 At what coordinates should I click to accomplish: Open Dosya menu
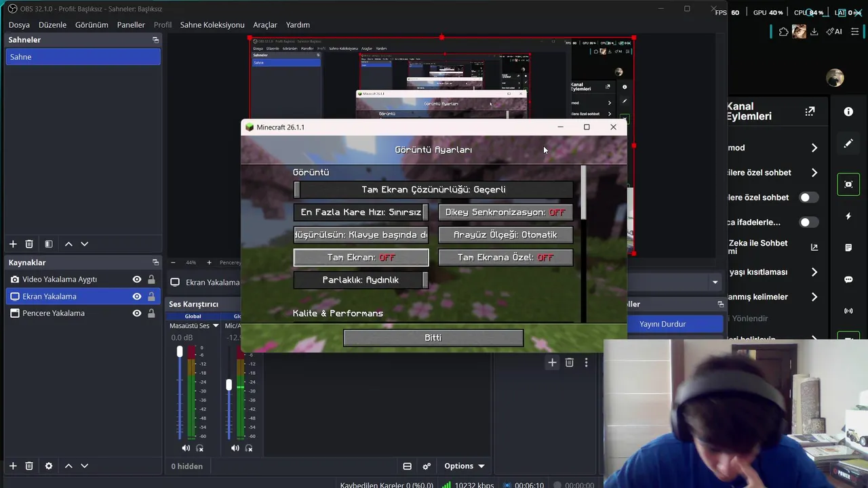coord(19,24)
